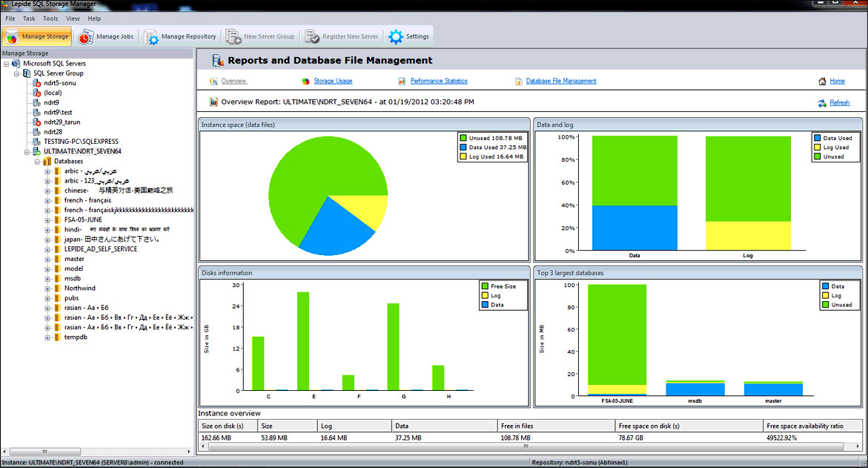Click the ndrt9 server icon
The image size is (868, 468).
point(36,102)
